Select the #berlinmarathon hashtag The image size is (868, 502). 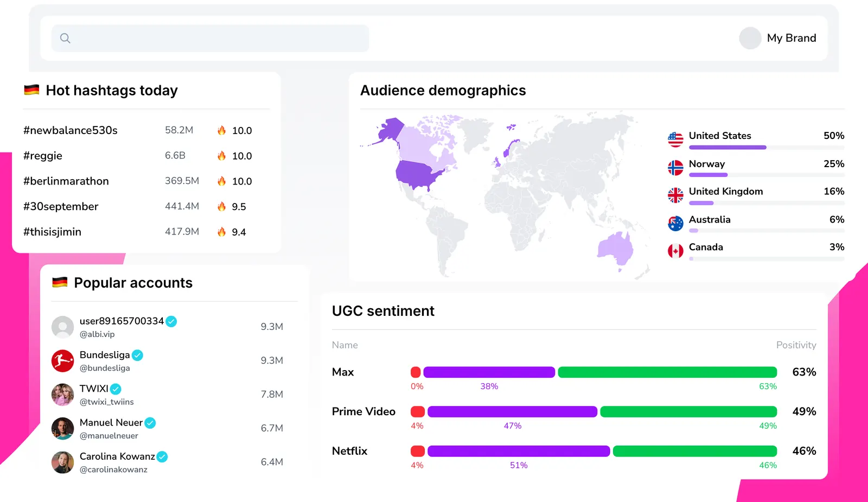coord(66,181)
